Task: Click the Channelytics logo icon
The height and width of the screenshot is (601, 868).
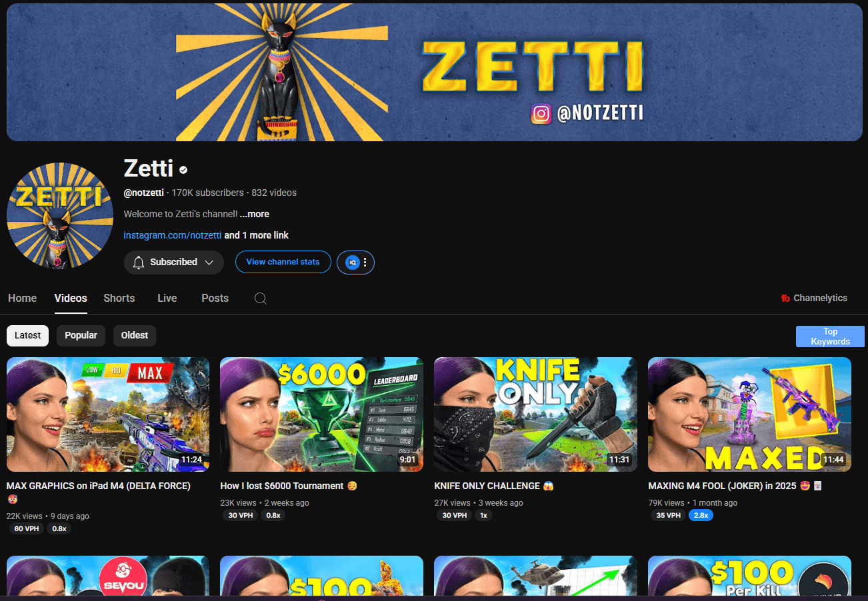Action: point(785,299)
